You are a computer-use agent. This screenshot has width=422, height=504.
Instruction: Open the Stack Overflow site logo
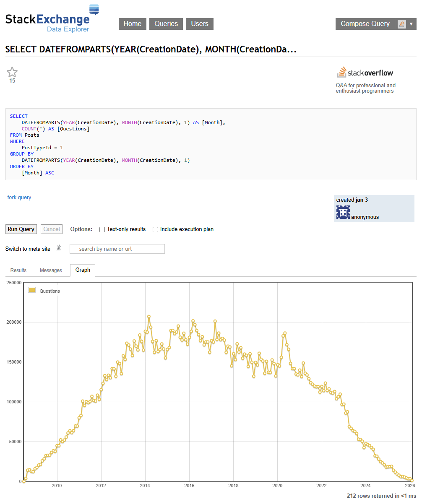tap(365, 72)
